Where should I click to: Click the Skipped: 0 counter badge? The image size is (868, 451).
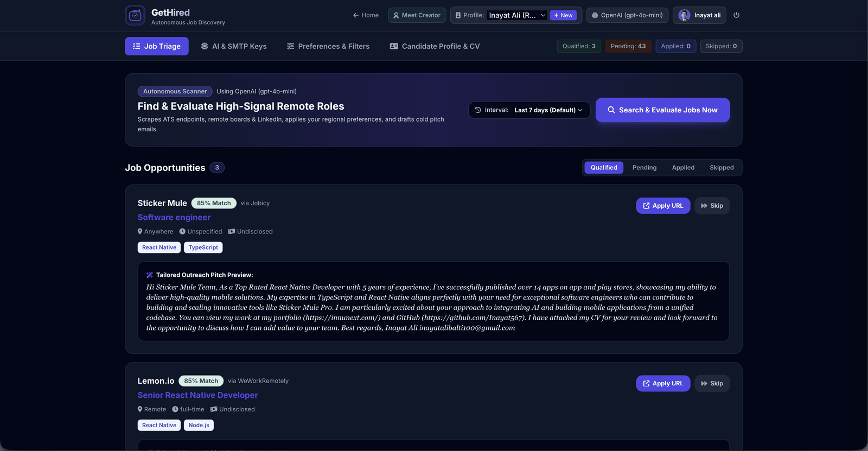coord(721,46)
